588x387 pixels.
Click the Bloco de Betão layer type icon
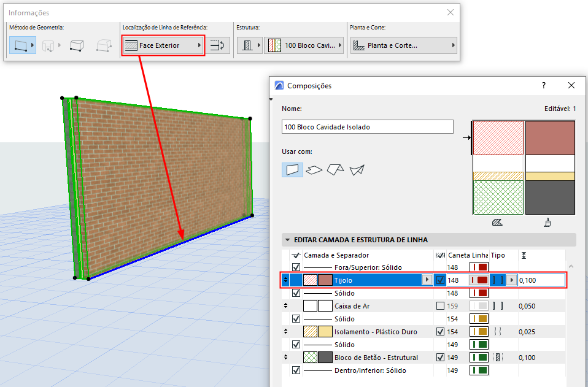coord(498,358)
